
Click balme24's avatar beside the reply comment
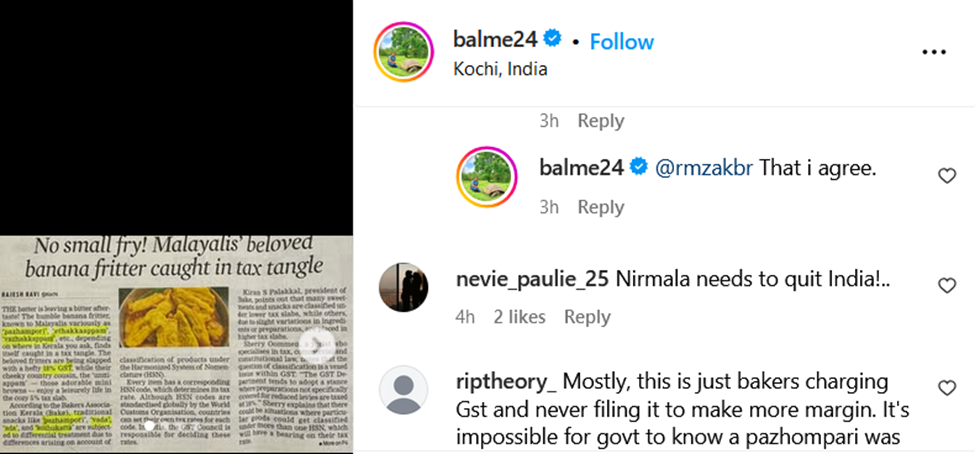tap(487, 177)
